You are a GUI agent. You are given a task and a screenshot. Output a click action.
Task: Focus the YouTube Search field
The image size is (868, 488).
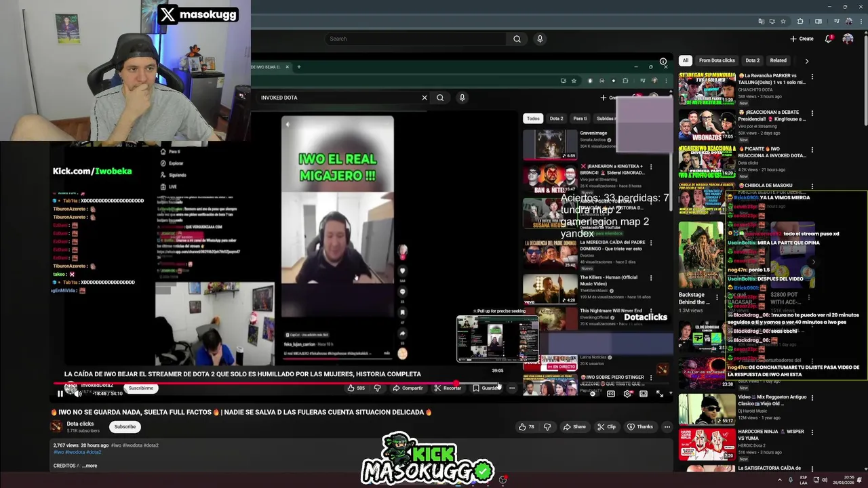[416, 39]
